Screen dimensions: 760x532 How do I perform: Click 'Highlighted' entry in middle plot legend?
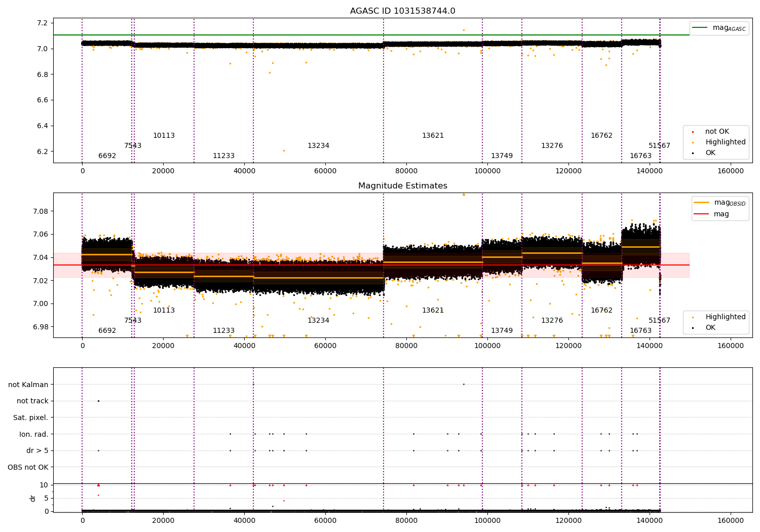(x=725, y=317)
